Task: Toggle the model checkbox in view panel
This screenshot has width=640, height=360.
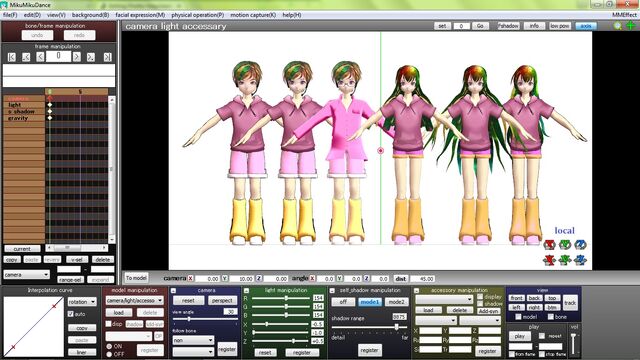Action: (518, 317)
